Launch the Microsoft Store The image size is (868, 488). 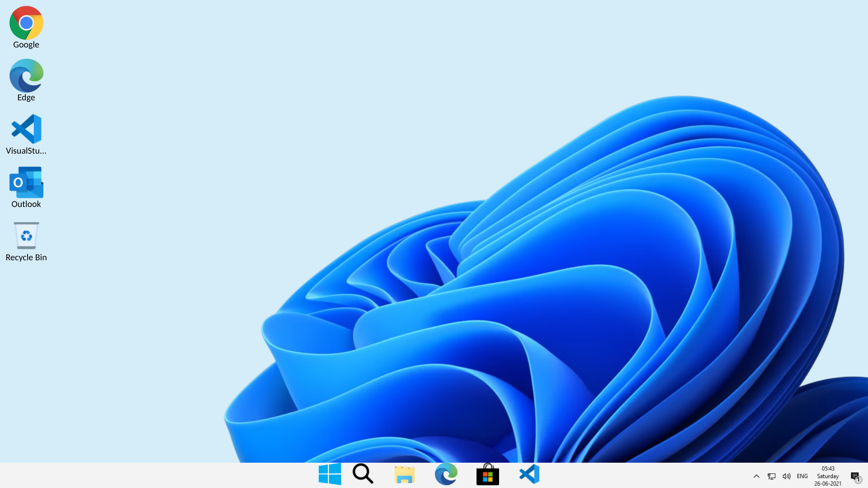pyautogui.click(x=488, y=474)
